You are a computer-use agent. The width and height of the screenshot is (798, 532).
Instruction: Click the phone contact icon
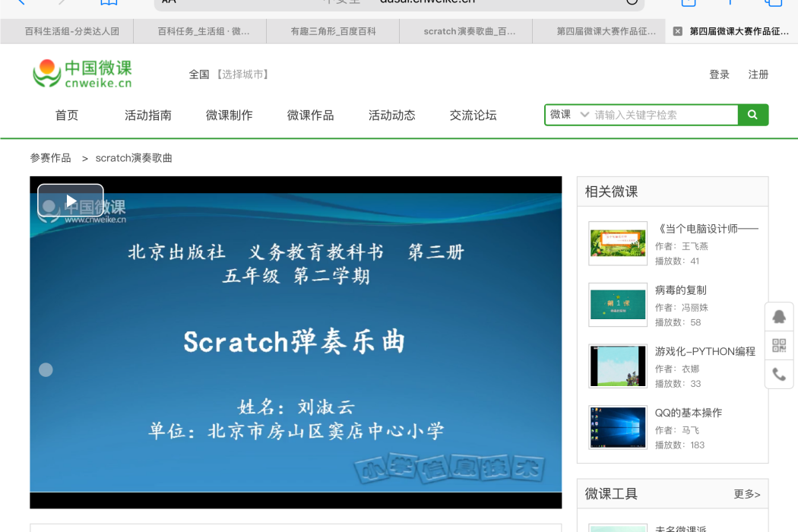tap(779, 375)
